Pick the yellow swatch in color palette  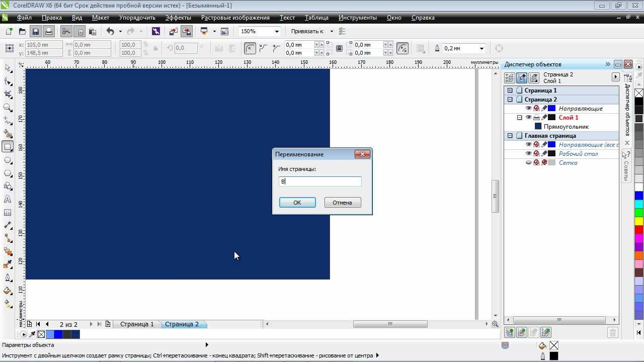pyautogui.click(x=639, y=221)
